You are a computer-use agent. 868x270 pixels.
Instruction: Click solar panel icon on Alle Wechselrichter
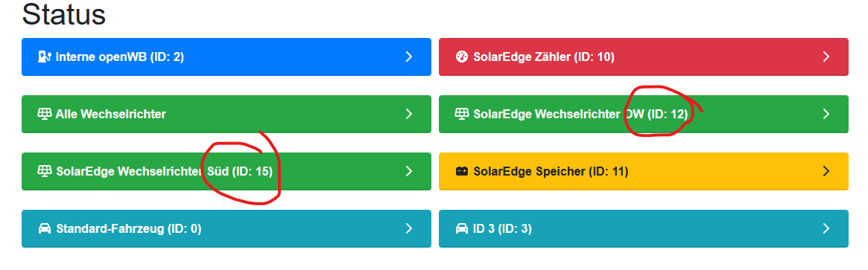point(44,114)
